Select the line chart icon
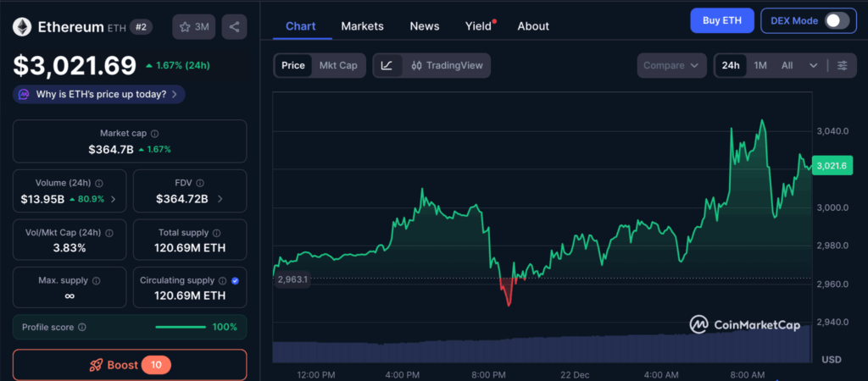Image resolution: width=868 pixels, height=381 pixels. pyautogui.click(x=387, y=65)
